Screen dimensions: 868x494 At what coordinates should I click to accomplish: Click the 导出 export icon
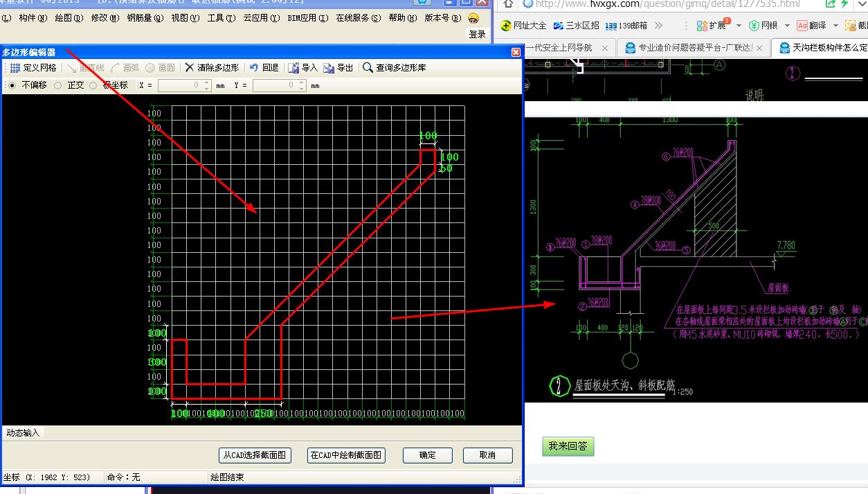pos(329,68)
